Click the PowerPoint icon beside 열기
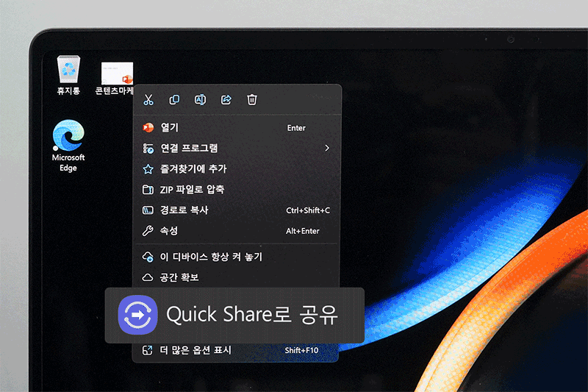The height and width of the screenshot is (392, 588). click(x=148, y=128)
